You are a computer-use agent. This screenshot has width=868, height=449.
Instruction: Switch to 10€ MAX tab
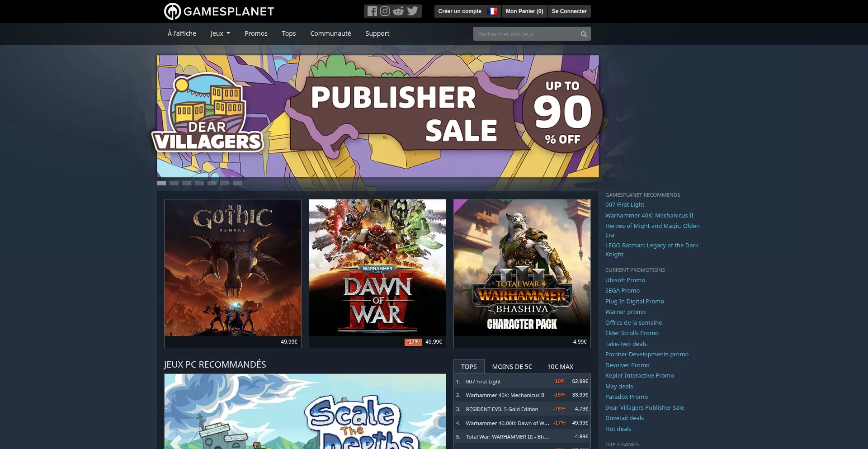click(560, 367)
